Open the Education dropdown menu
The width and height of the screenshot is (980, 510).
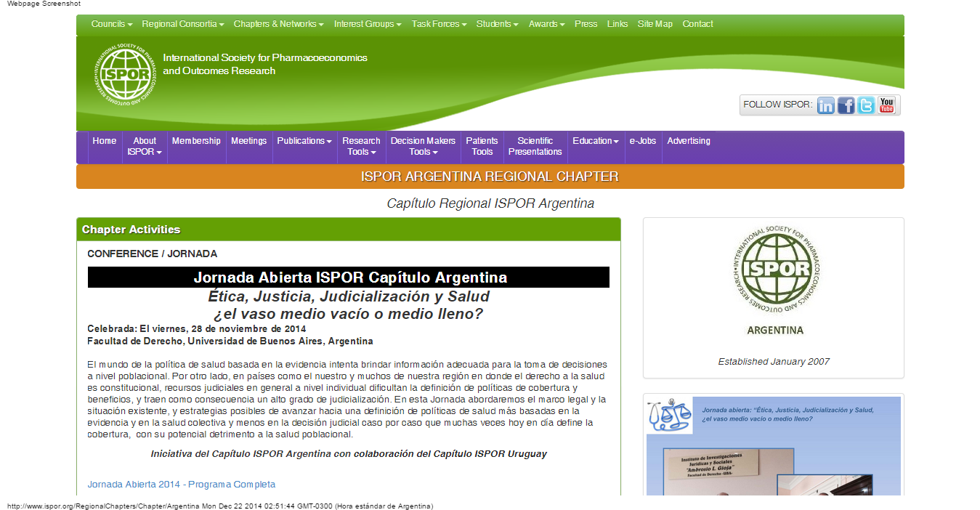coord(596,141)
